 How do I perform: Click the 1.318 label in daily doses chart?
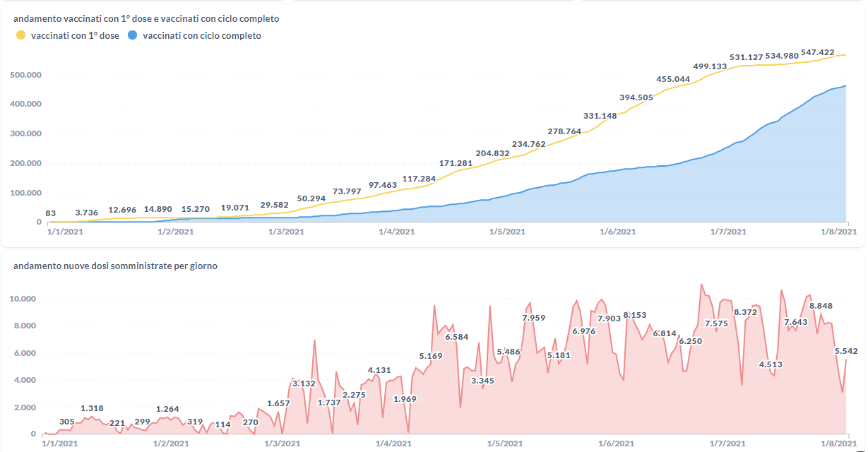(x=92, y=408)
